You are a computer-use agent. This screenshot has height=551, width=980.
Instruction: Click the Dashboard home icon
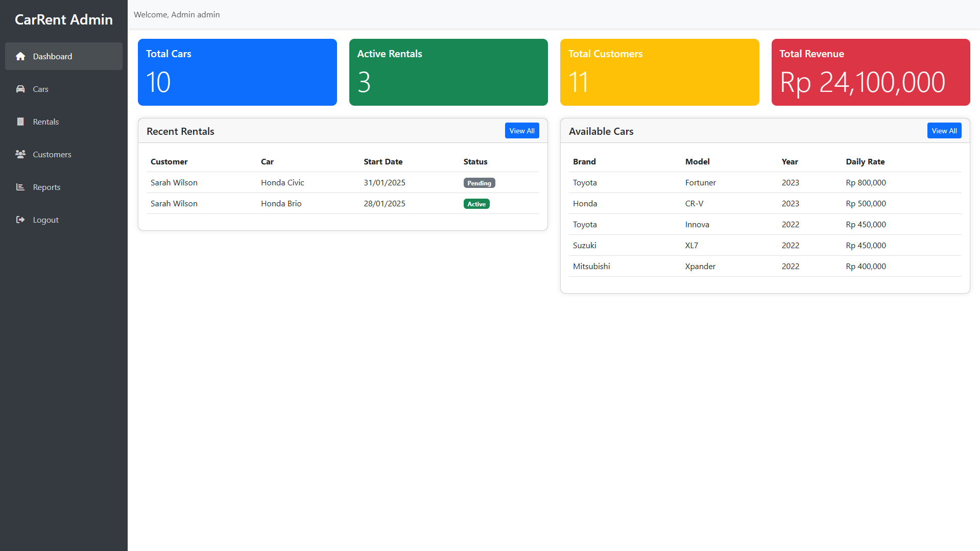click(x=20, y=56)
